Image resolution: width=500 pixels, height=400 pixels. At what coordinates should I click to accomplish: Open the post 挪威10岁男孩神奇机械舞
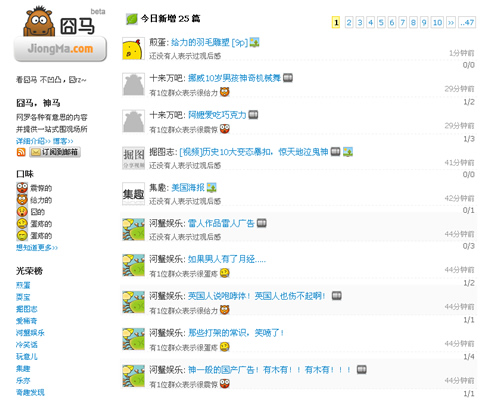[234, 78]
